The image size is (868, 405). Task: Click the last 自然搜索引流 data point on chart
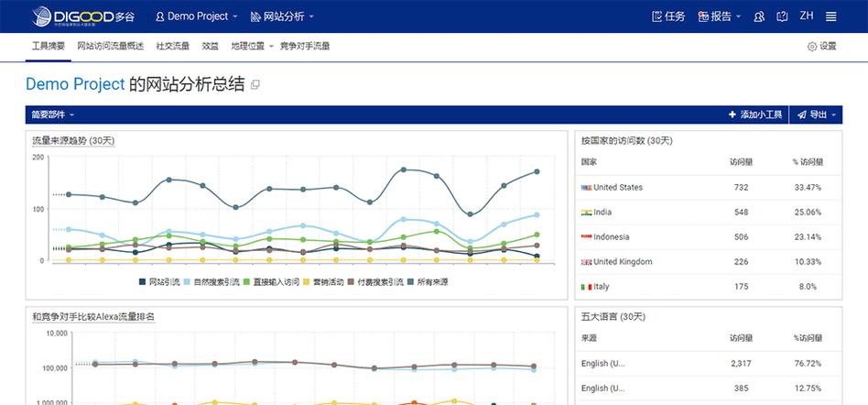537,215
